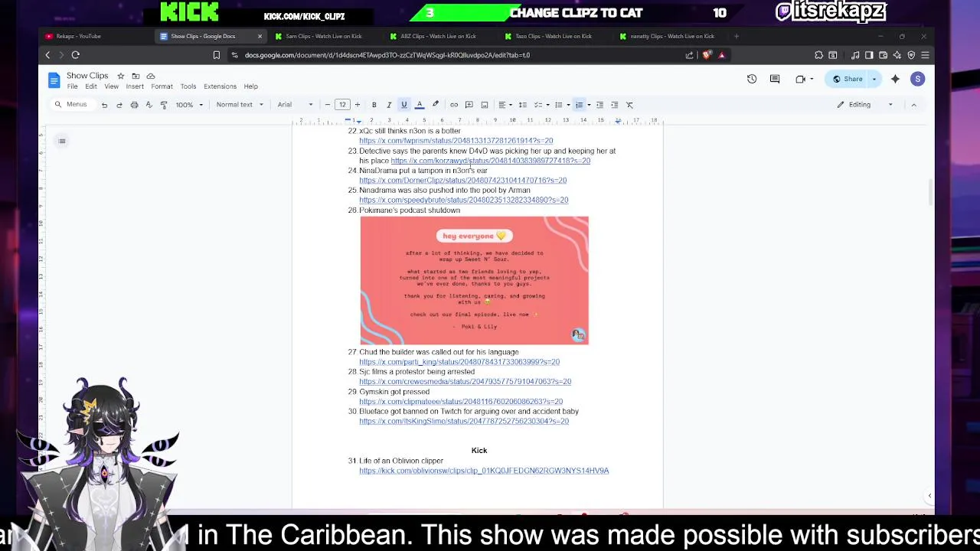The height and width of the screenshot is (551, 980).
Task: Undo the last edit in Docs toolbar
Action: point(104,105)
